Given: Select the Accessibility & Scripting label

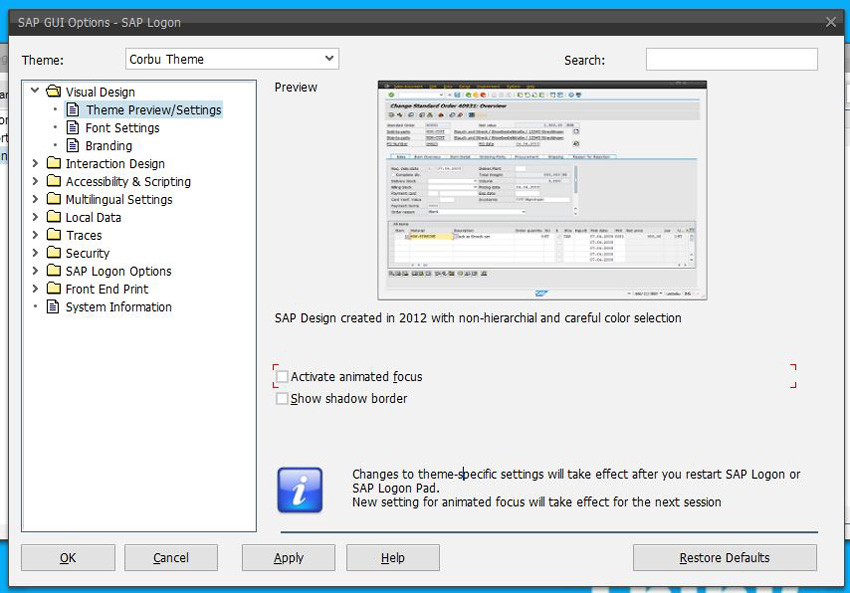Looking at the screenshot, I should [128, 182].
